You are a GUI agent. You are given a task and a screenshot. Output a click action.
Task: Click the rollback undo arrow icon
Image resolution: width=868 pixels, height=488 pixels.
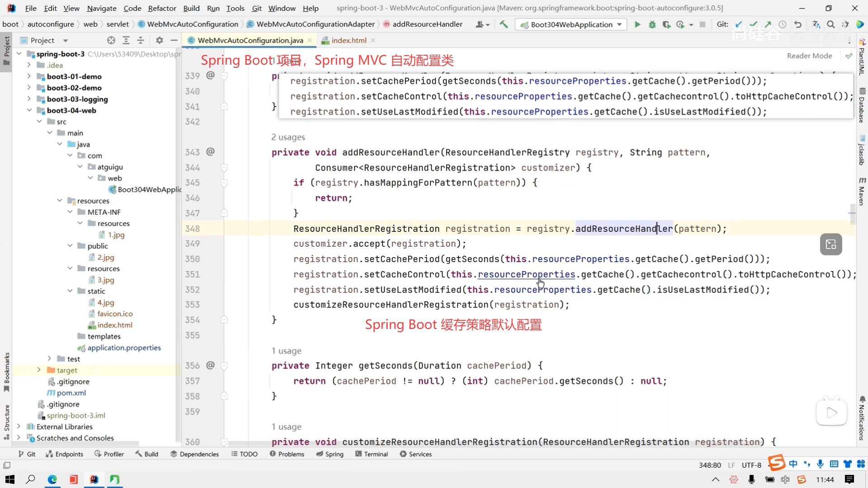(x=797, y=24)
